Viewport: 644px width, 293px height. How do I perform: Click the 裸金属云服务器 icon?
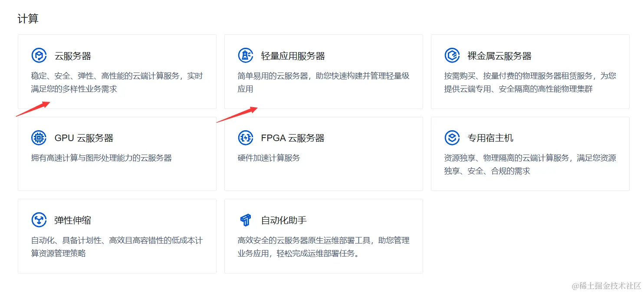click(452, 56)
